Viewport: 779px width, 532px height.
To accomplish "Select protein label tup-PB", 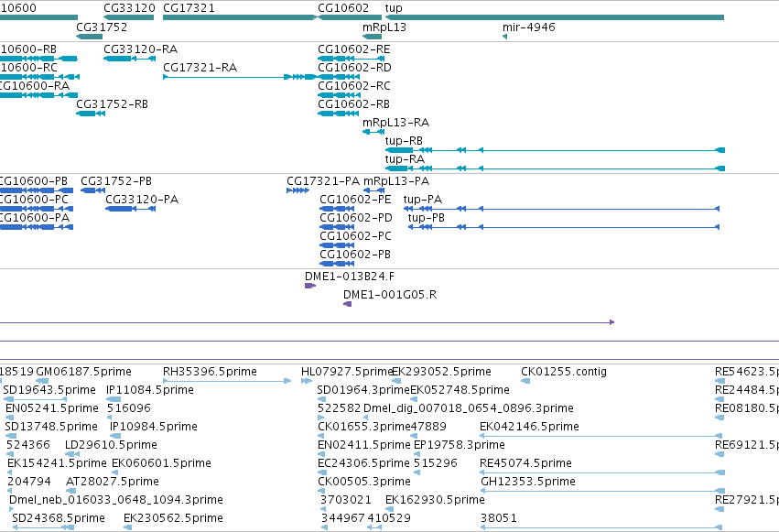I will point(427,218).
